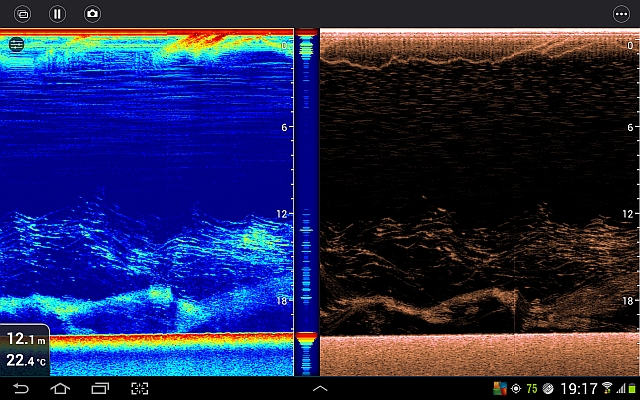Click the vertical A-scope amplitude strip
The height and width of the screenshot is (400, 640).
click(306, 200)
